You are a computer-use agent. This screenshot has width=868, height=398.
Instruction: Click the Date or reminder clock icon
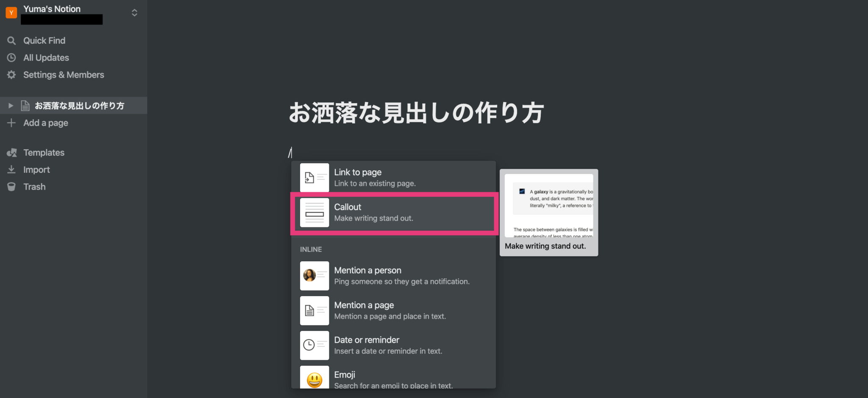(314, 345)
